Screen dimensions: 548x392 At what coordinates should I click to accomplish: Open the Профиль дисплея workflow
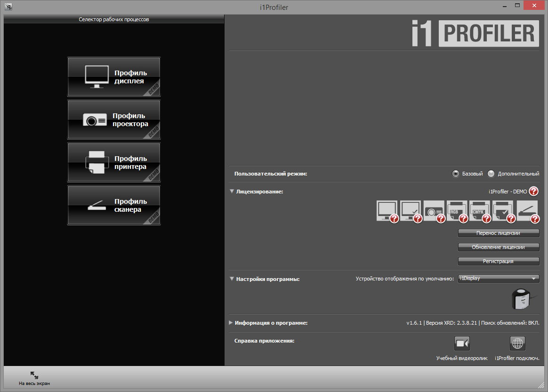pyautogui.click(x=114, y=77)
